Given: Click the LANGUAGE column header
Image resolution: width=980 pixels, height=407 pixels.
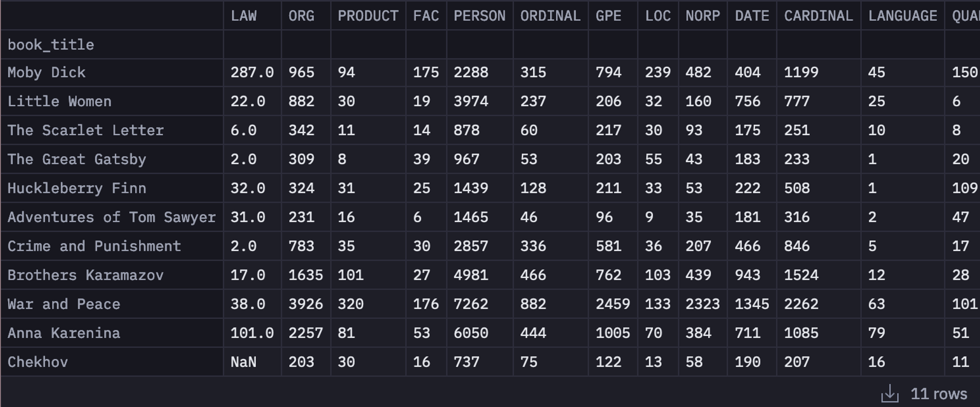Looking at the screenshot, I should (903, 16).
